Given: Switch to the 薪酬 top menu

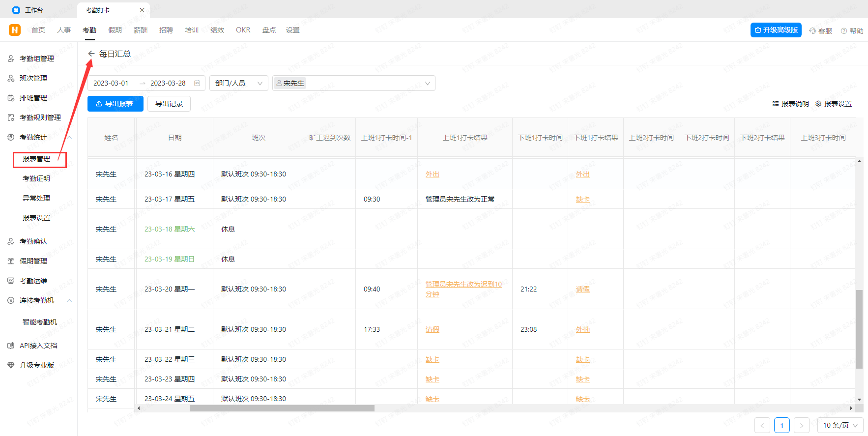Looking at the screenshot, I should [141, 30].
